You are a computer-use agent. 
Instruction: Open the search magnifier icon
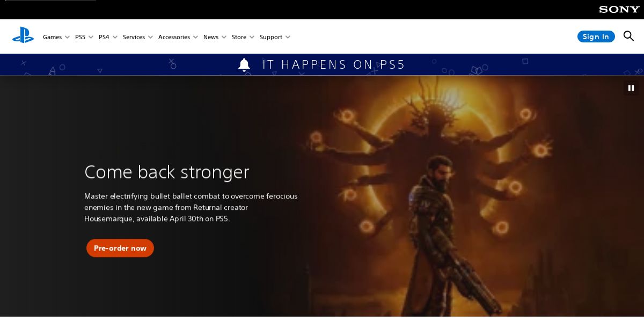(x=628, y=36)
